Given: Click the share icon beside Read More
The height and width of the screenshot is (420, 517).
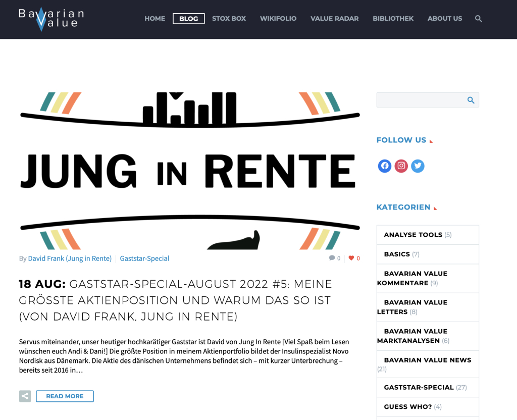Looking at the screenshot, I should point(25,396).
